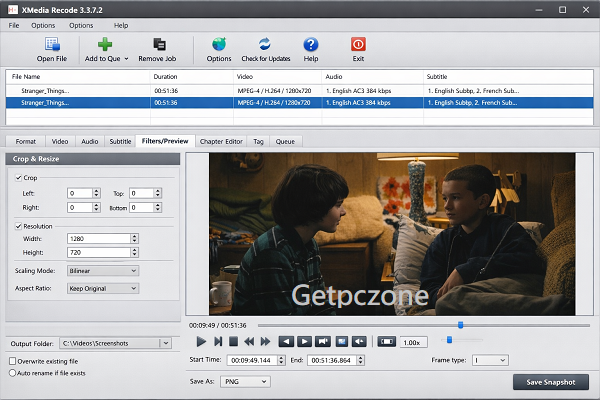600x400 pixels.
Task: Step to next frame in preview
Action: point(218,341)
